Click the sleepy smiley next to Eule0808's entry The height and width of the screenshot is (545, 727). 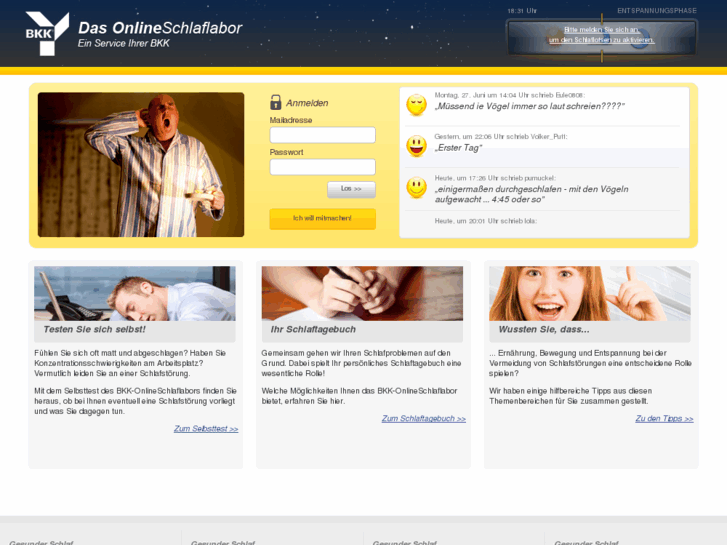point(416,105)
